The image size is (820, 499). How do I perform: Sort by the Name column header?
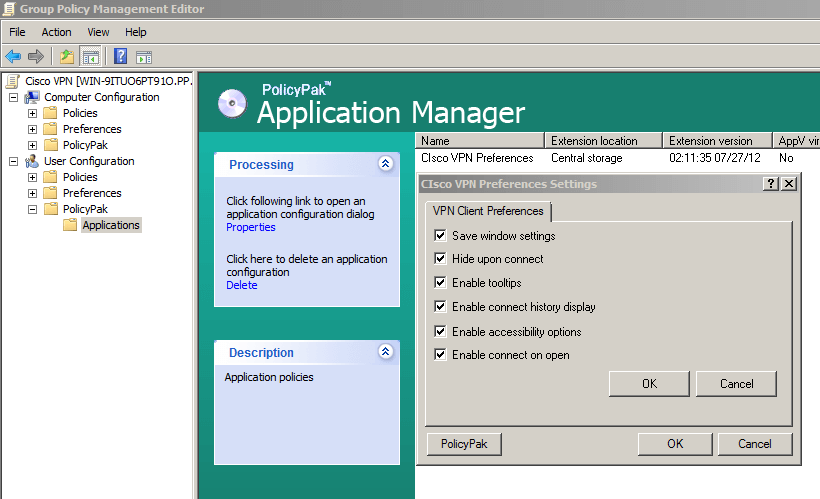480,141
